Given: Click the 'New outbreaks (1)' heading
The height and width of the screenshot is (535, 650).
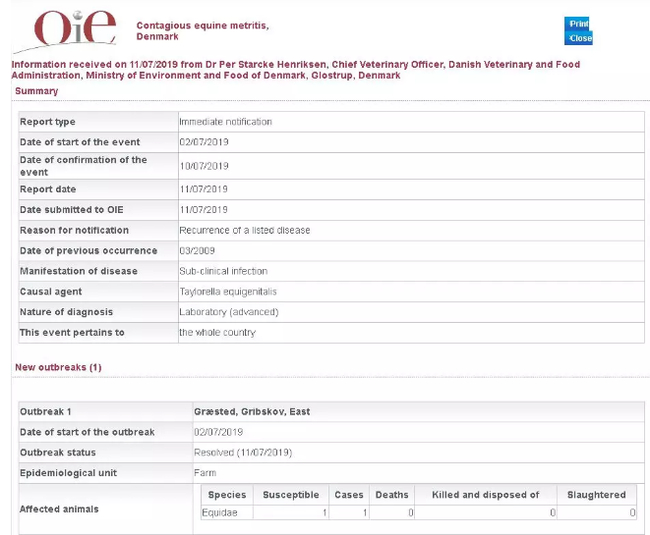Looking at the screenshot, I should tap(58, 368).
